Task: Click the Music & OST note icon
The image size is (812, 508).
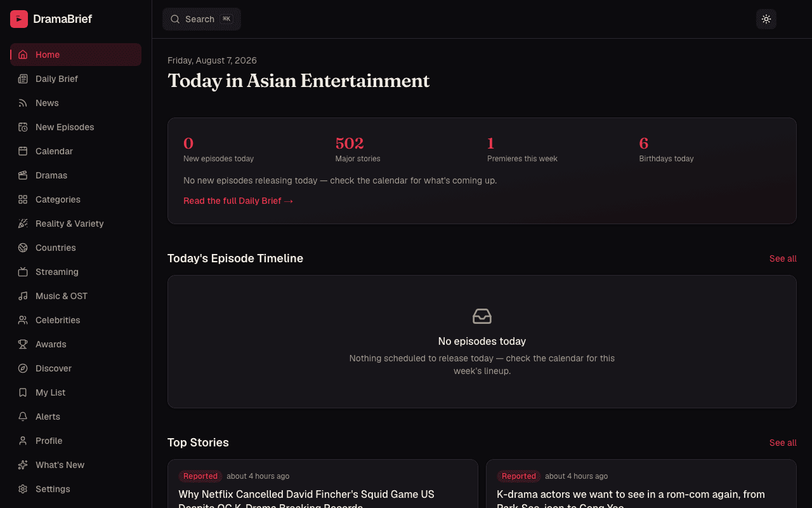Action: pos(23,296)
